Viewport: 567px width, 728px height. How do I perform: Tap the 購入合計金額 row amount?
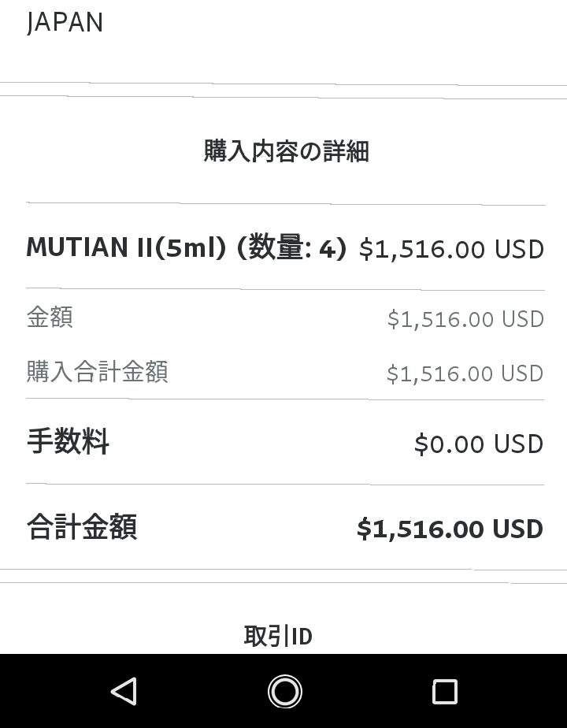465,373
